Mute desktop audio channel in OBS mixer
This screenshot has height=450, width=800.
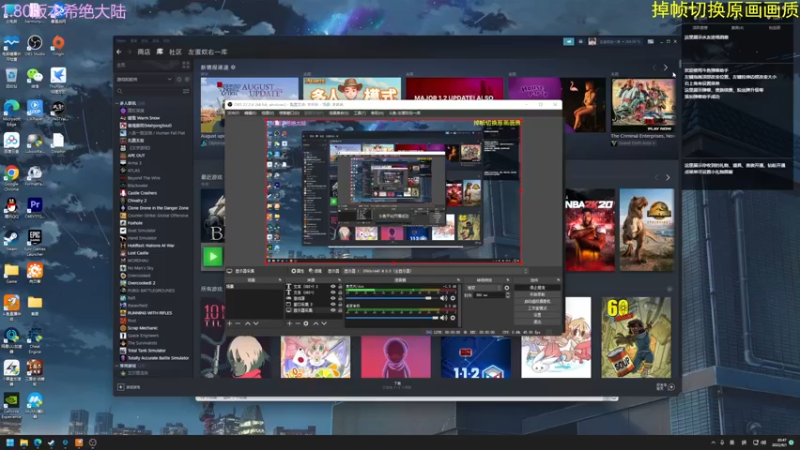[443, 318]
